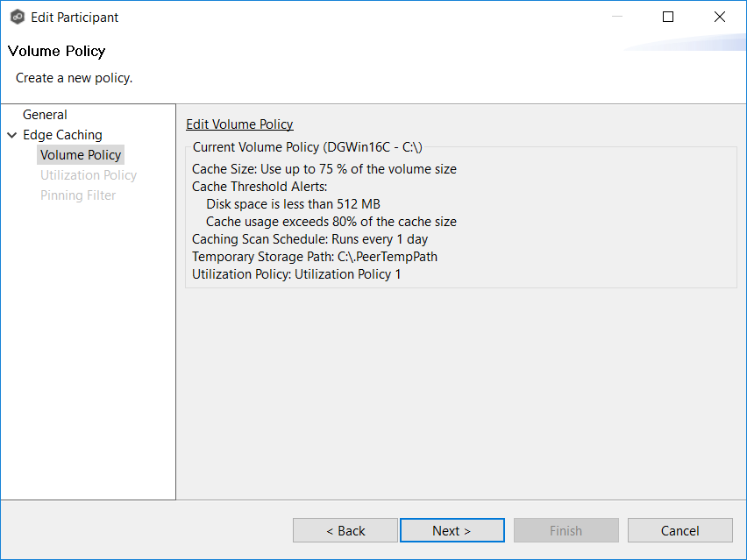747x560 pixels.
Task: Click the Disk space less than 512 MB line
Action: click(x=293, y=204)
